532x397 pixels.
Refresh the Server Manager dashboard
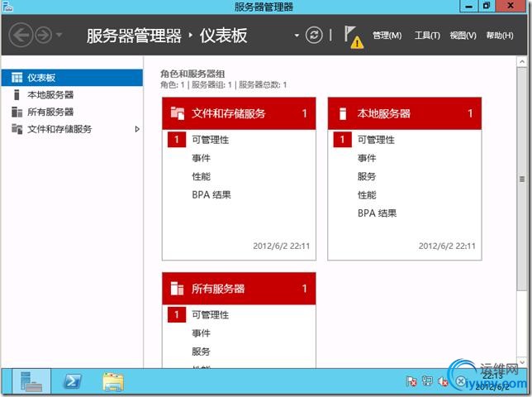[314, 35]
